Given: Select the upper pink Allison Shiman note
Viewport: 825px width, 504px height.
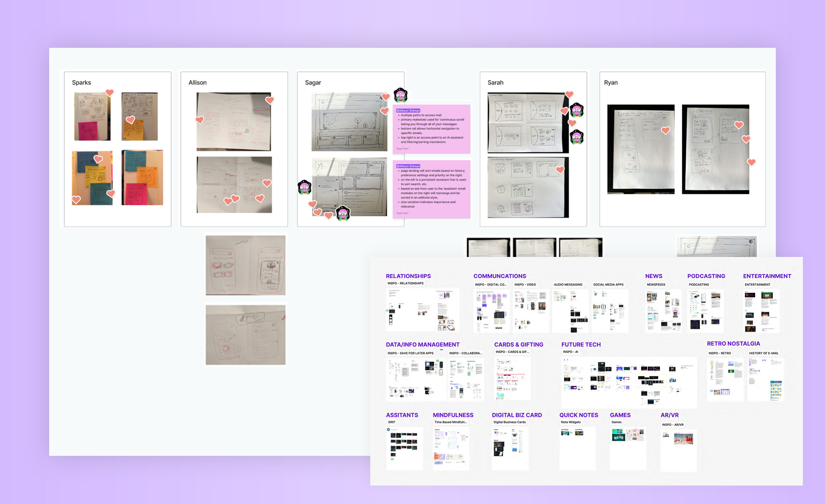Looking at the screenshot, I should 431,129.
